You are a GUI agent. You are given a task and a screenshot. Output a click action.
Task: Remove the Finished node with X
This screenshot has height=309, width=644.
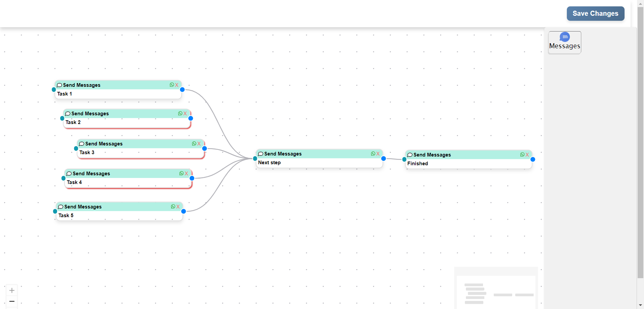[527, 155]
